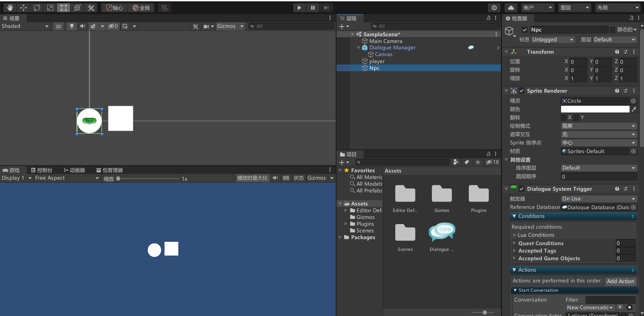Viewport: 644px width, 316px height.
Task: Toggle Flip Y checkbox
Action: point(576,118)
